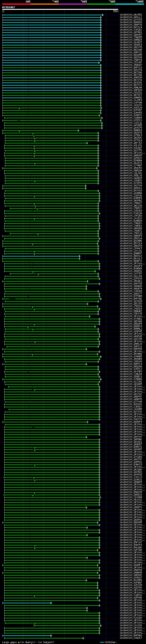Select the UniRef100_Q1HRN4 label

tap(131, 193)
